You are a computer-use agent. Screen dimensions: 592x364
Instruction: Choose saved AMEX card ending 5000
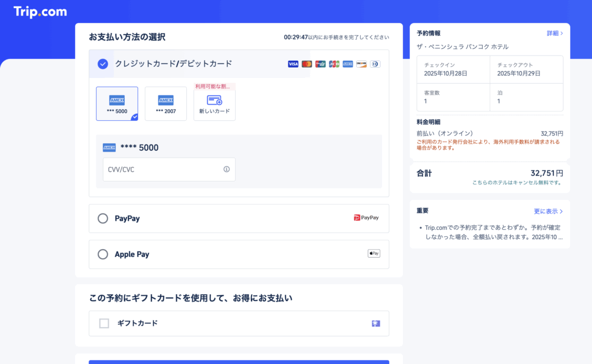click(x=117, y=104)
